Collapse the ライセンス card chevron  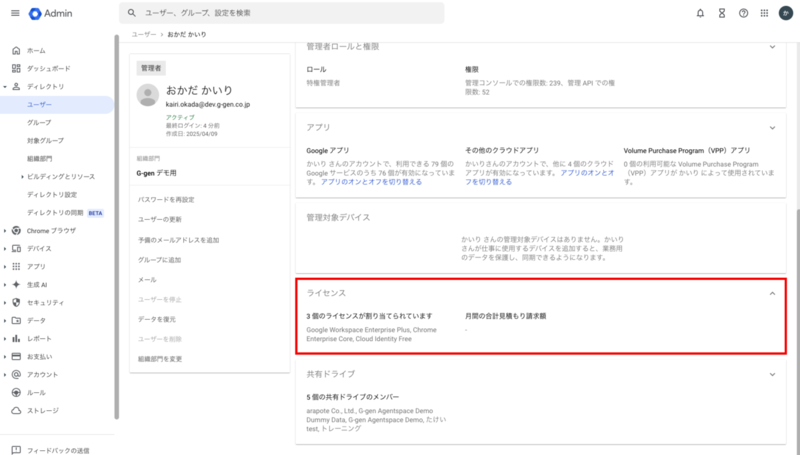772,293
